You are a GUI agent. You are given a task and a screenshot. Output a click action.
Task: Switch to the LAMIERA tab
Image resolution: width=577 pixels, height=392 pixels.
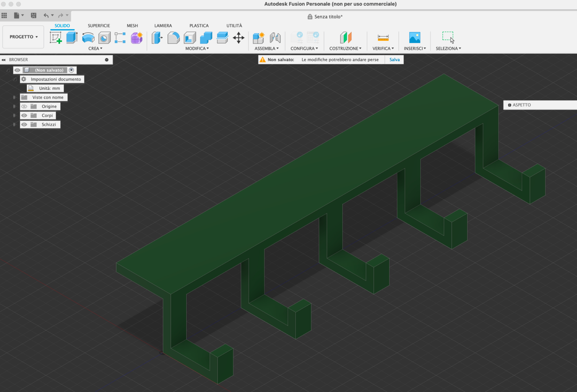pyautogui.click(x=163, y=26)
